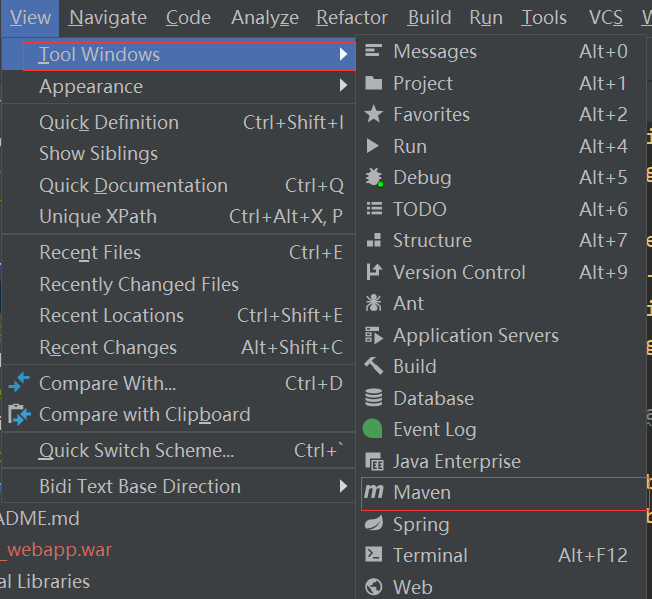This screenshot has width=652, height=599.
Task: Select the README.md file
Action: pos(40,518)
